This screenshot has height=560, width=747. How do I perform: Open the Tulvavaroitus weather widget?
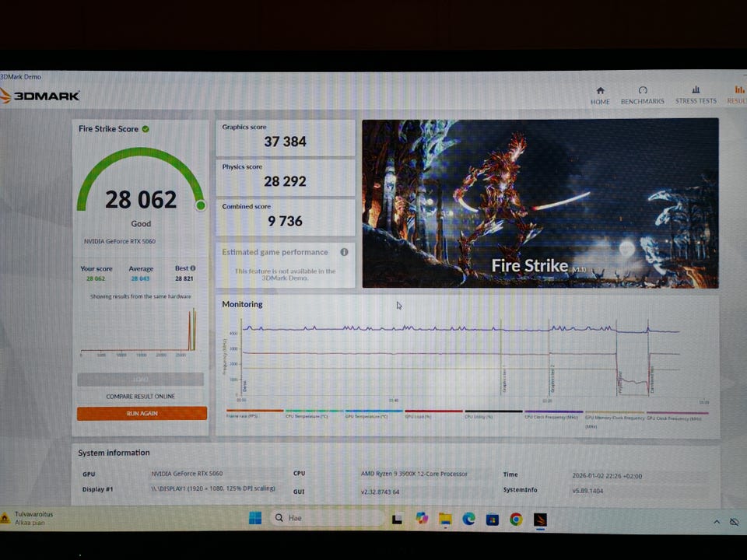[28, 518]
